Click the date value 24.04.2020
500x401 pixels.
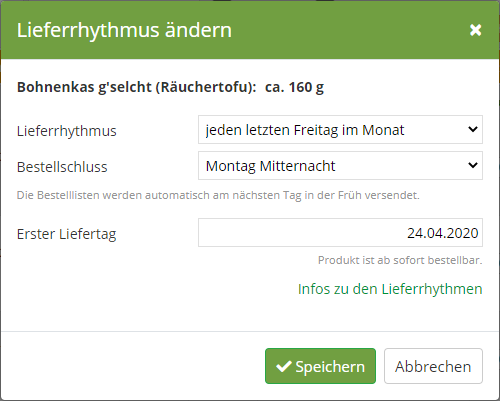(x=443, y=233)
